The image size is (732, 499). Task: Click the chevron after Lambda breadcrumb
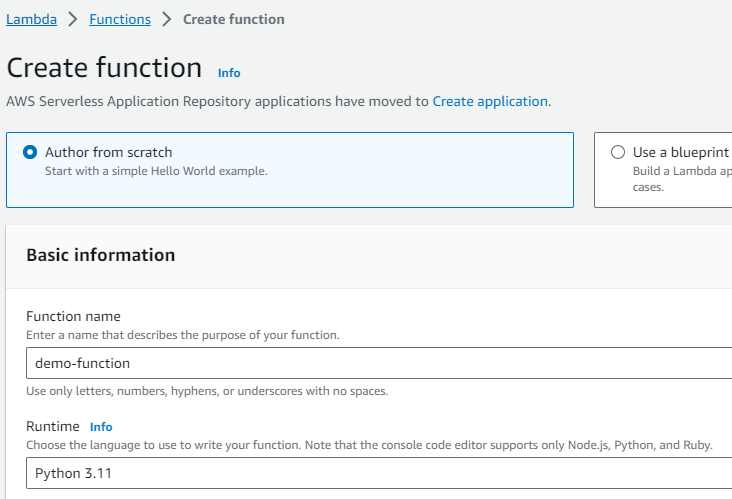[x=73, y=19]
